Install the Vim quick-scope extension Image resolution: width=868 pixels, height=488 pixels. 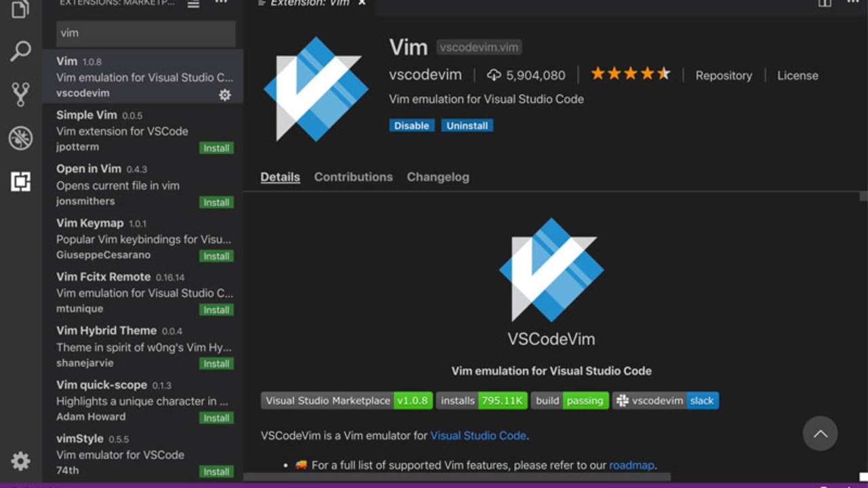pos(216,418)
